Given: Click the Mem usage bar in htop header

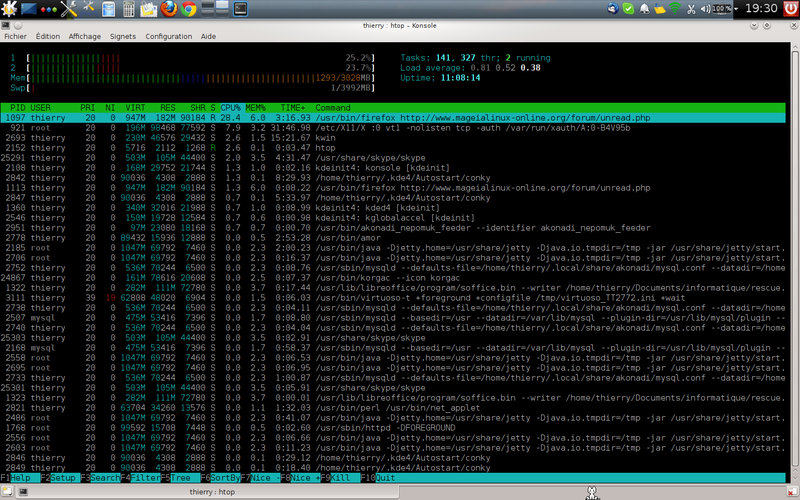Looking at the screenshot, I should pos(192,78).
